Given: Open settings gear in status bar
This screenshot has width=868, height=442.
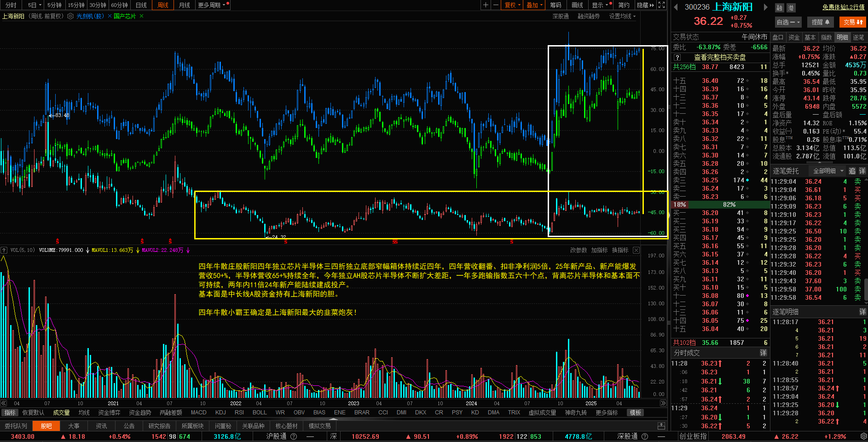Looking at the screenshot, I should (x=863, y=436).
